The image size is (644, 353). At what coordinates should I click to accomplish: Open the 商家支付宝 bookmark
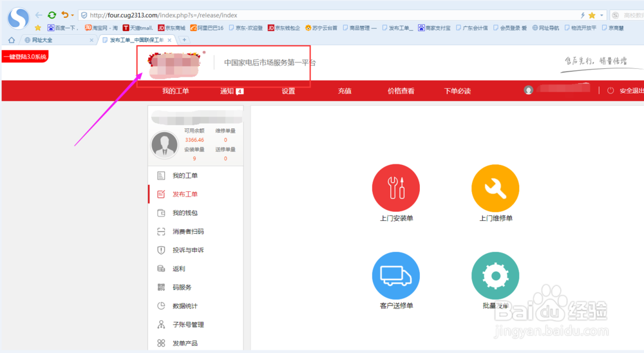(434, 28)
